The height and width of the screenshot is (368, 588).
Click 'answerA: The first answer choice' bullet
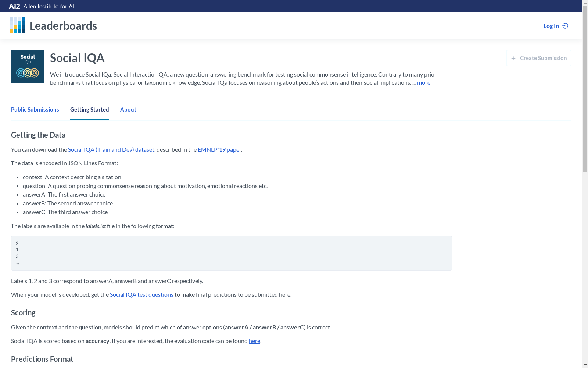pyautogui.click(x=64, y=194)
